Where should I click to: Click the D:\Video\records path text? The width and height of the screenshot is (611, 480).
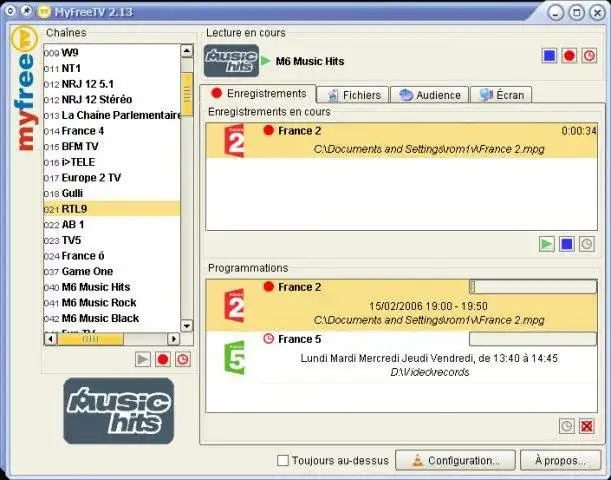(429, 372)
